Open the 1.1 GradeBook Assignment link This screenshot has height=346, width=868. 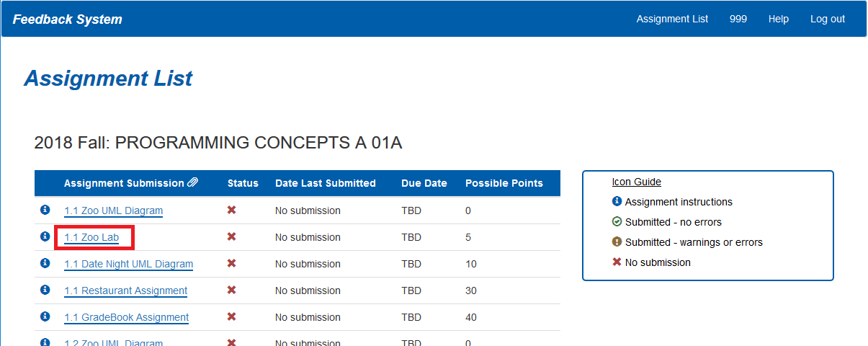coord(126,317)
